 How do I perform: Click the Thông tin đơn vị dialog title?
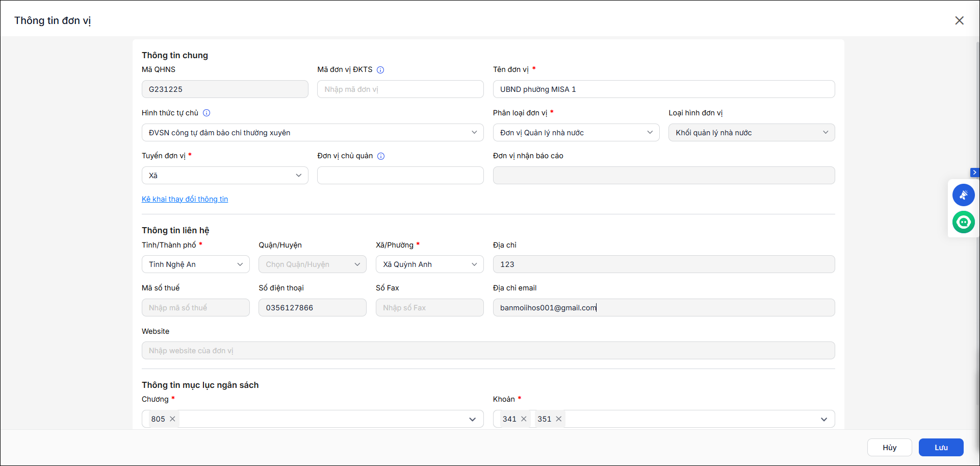click(53, 20)
